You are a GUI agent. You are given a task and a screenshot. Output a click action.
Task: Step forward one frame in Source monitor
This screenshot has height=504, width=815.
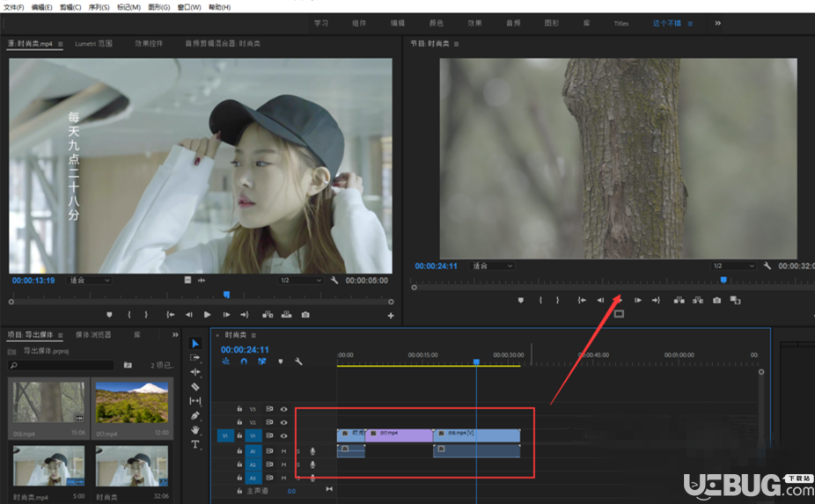[x=226, y=314]
